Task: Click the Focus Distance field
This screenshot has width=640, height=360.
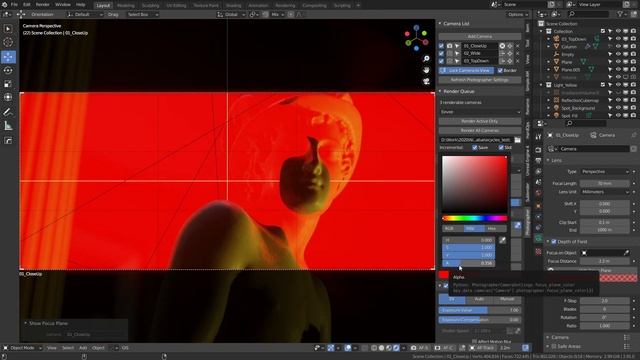Action: [x=604, y=261]
